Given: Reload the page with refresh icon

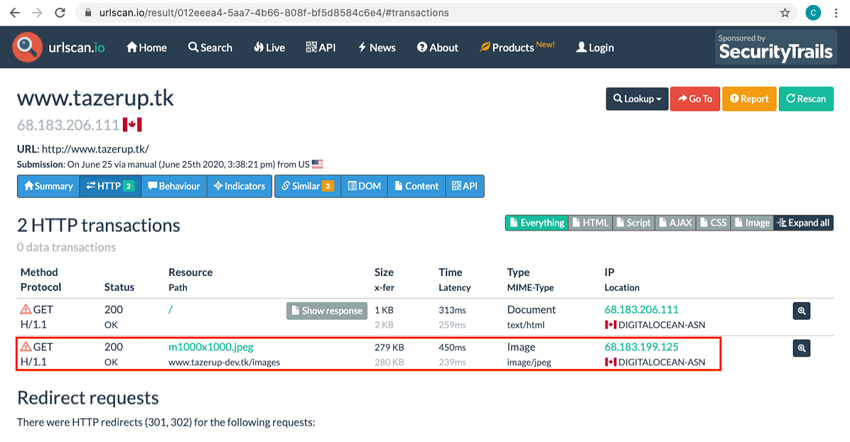Looking at the screenshot, I should (60, 12).
